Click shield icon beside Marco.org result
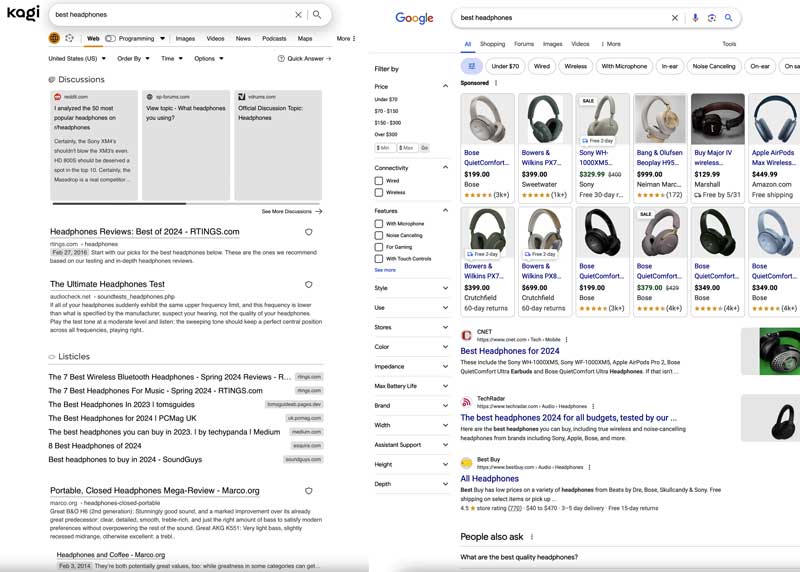800x572 pixels. tap(309, 491)
